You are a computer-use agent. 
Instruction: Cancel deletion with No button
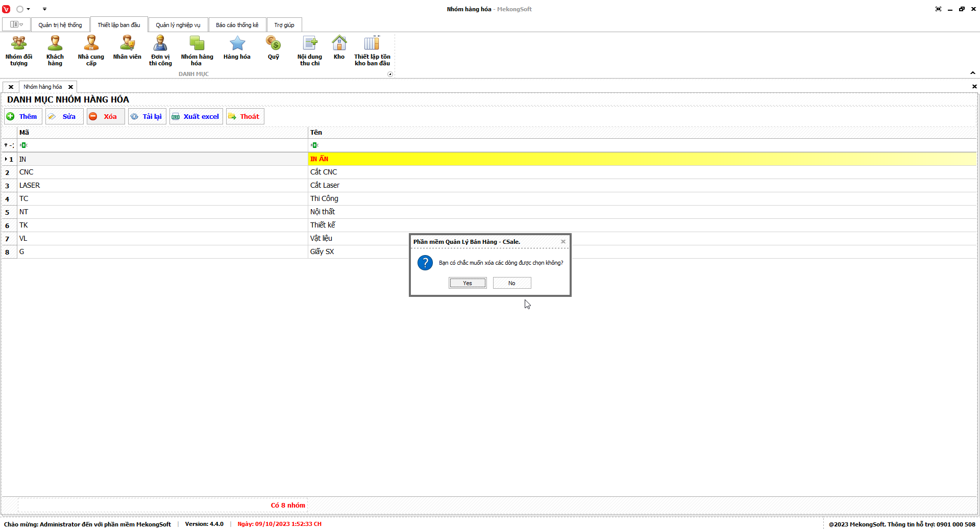[512, 283]
